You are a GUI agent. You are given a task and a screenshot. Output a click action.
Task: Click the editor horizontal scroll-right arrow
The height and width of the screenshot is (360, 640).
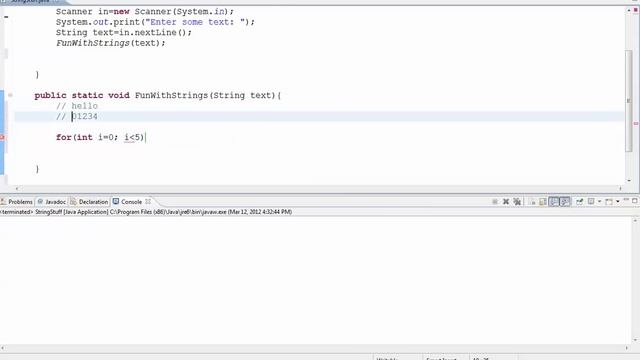(620, 189)
